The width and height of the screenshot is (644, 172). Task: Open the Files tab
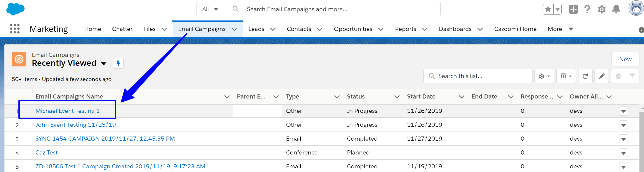coord(149,29)
